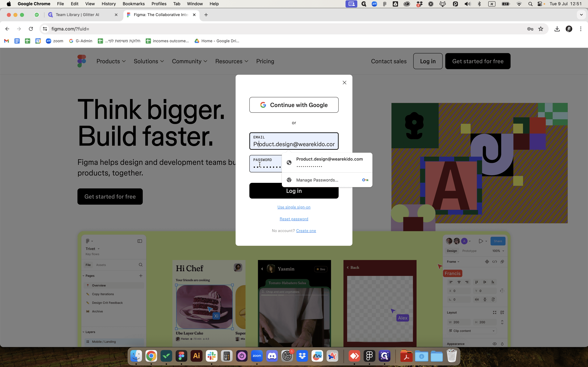Open the site information icon beside the URL
The image size is (588, 367).
pyautogui.click(x=45, y=29)
